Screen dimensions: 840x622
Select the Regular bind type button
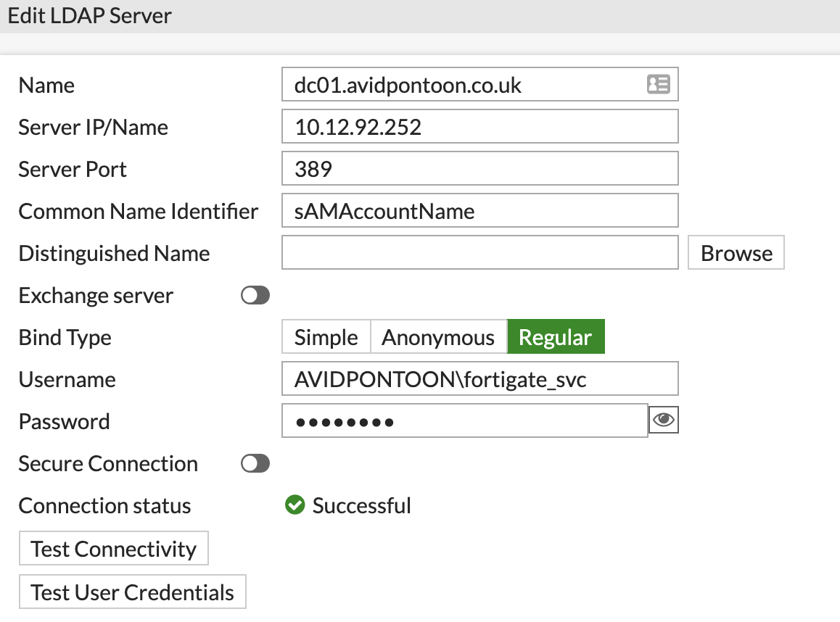pos(556,336)
